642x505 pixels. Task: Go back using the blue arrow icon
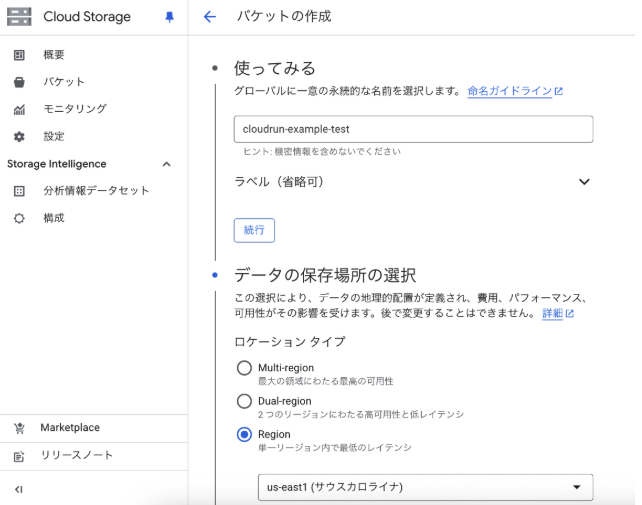coord(210,17)
